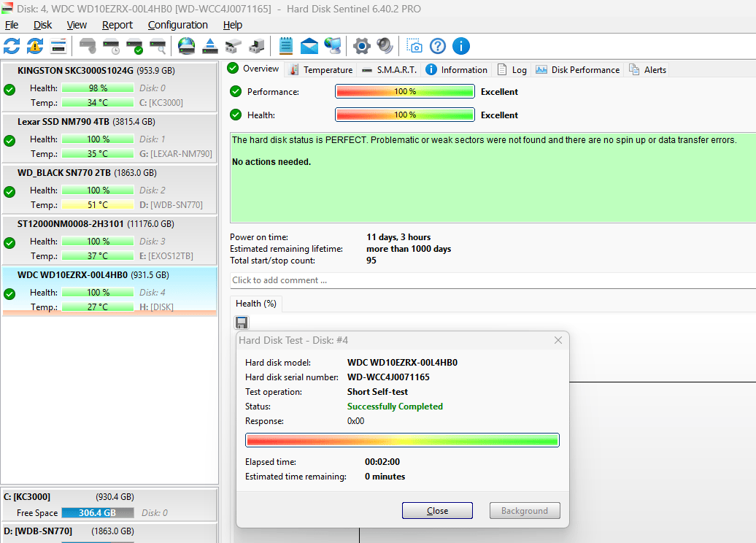756x543 pixels.
Task: Click the blue question mark help icon
Action: 438,46
